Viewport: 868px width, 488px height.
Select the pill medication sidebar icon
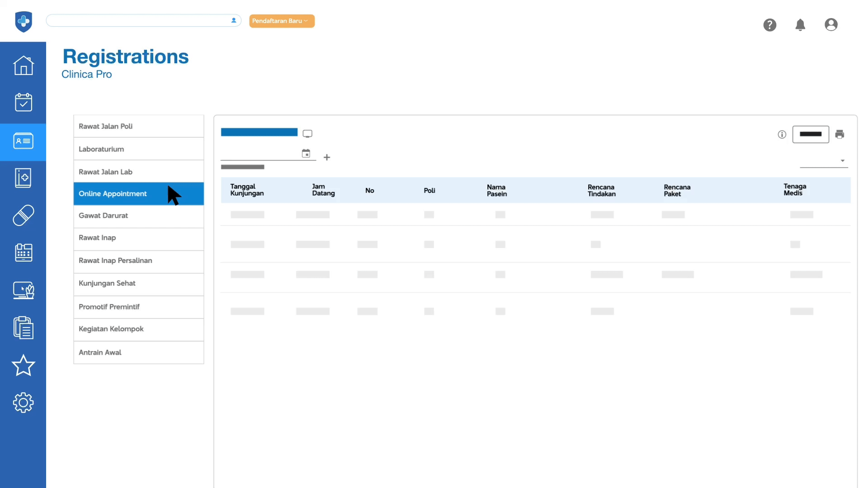[23, 216]
